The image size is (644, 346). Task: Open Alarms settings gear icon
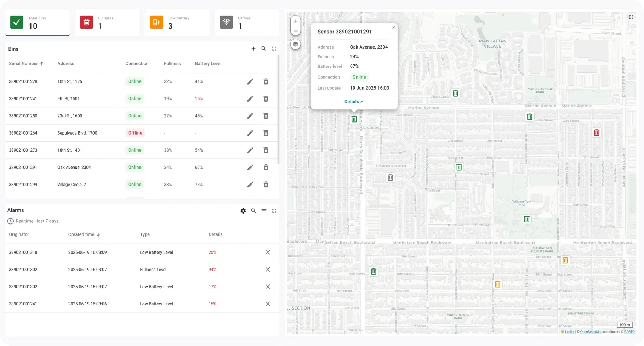(x=243, y=211)
